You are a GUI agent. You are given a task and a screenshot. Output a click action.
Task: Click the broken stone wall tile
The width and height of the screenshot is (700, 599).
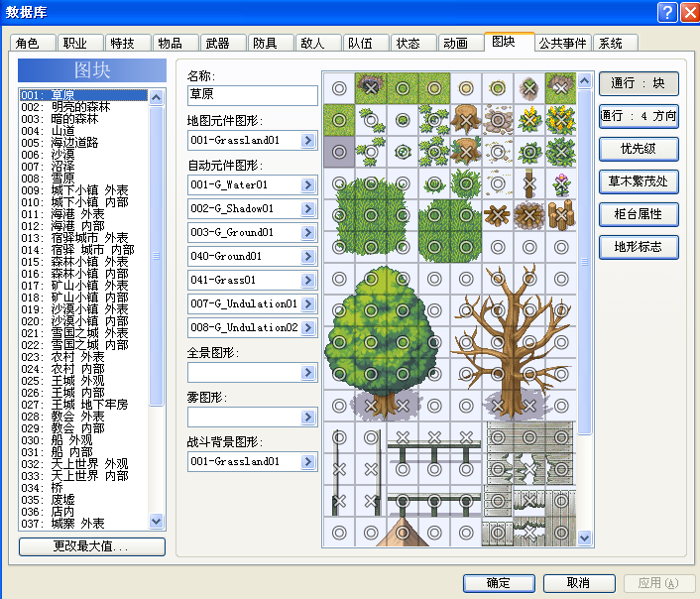pyautogui.click(x=529, y=469)
